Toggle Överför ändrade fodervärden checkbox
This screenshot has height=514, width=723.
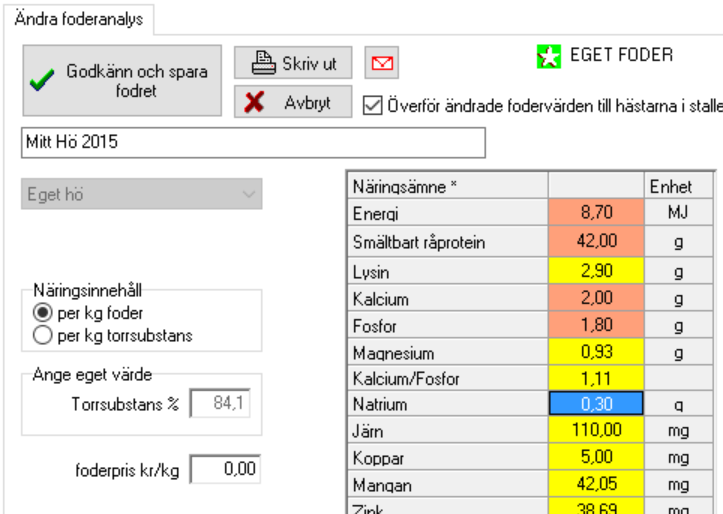tap(373, 106)
